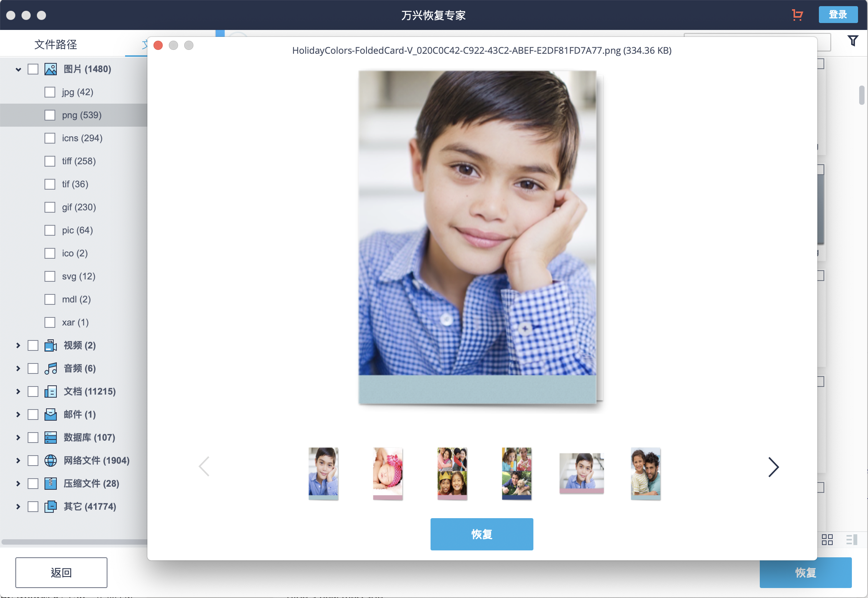Select the 压缩文件 zip archive icon
Viewport: 868px width, 598px height.
[50, 483]
